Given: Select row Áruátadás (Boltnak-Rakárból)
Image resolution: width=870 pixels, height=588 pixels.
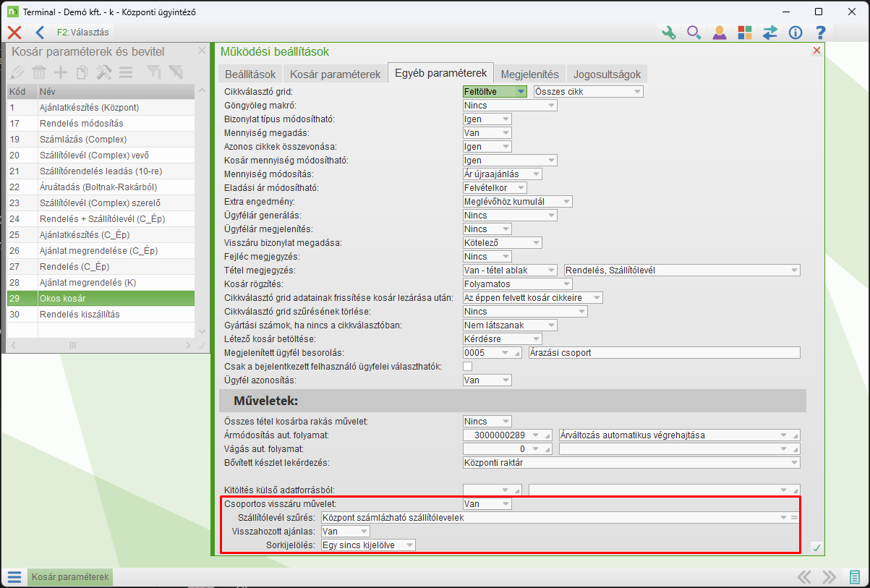Looking at the screenshot, I should coord(101,187).
